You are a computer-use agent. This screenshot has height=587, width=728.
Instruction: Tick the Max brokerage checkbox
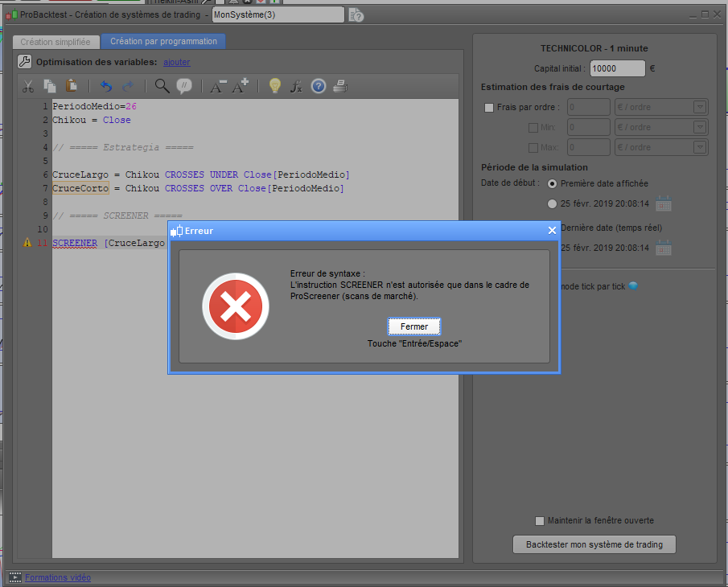[533, 148]
